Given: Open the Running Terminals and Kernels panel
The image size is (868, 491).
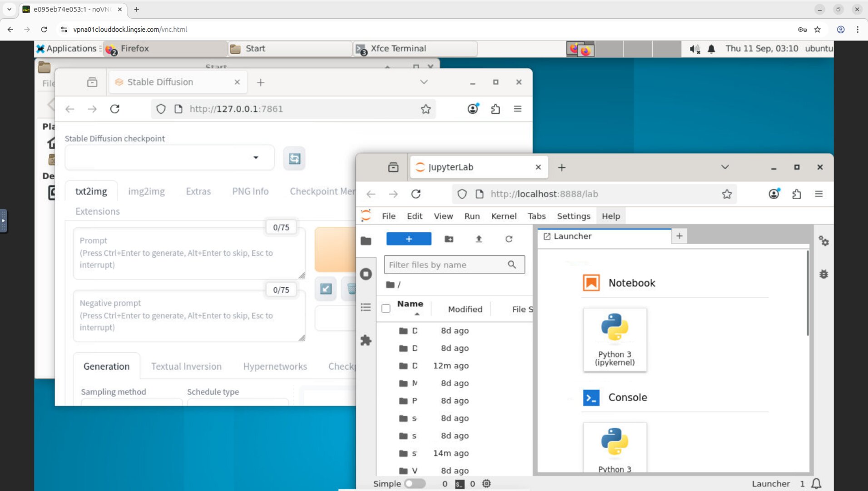Looking at the screenshot, I should point(366,274).
